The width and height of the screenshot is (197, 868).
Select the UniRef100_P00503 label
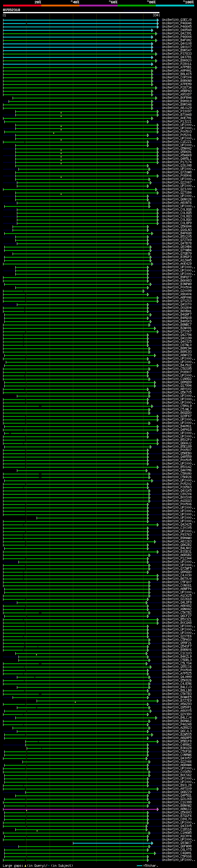pos(177,131)
